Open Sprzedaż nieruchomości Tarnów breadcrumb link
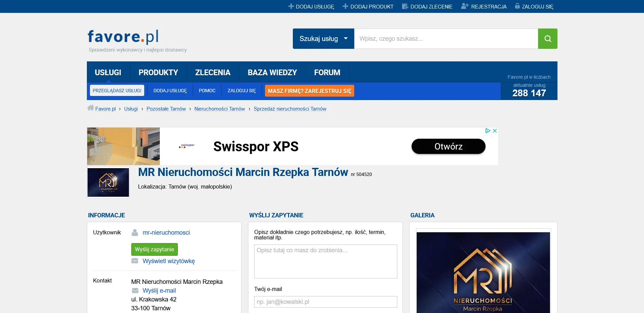 pyautogui.click(x=290, y=109)
